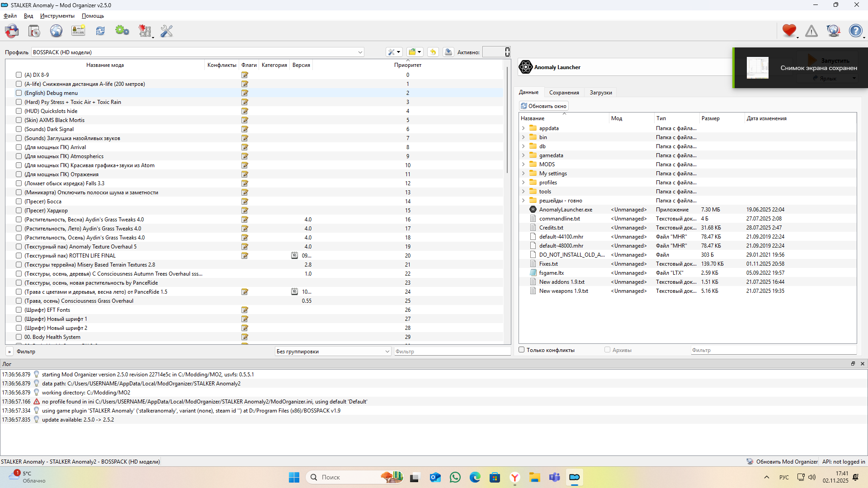
Task: Open the Nexus globe icon
Action: point(56,31)
